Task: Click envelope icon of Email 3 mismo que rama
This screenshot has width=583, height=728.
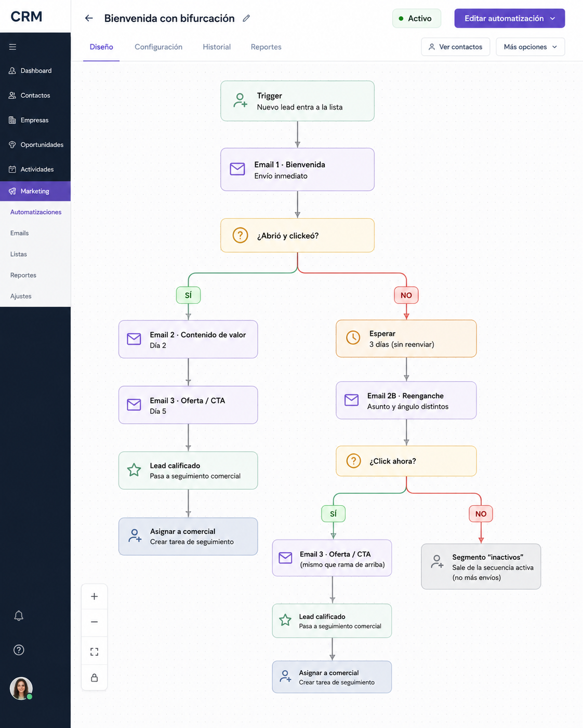Action: (x=286, y=558)
